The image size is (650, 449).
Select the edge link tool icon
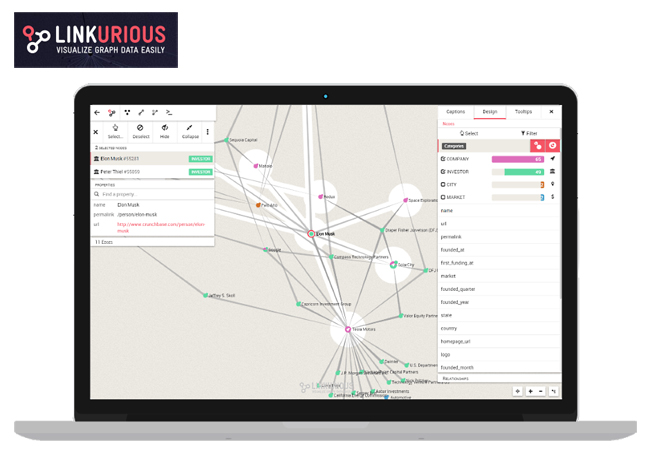[141, 112]
